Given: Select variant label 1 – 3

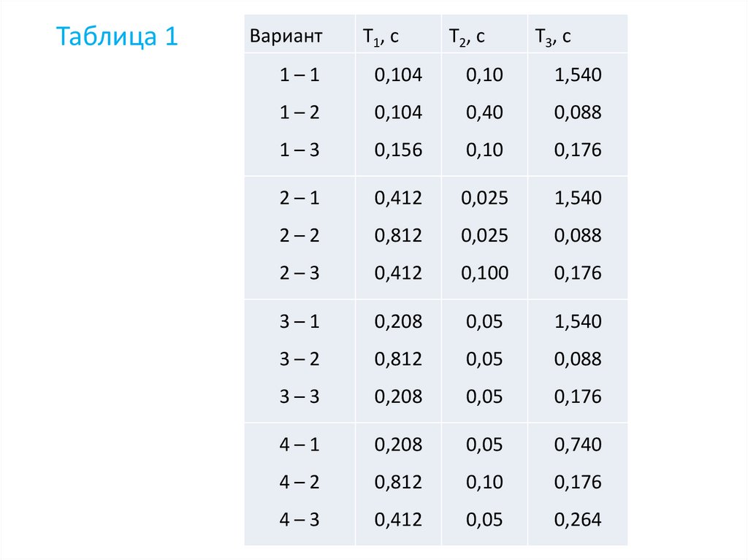Looking at the screenshot, I should click(x=299, y=150).
